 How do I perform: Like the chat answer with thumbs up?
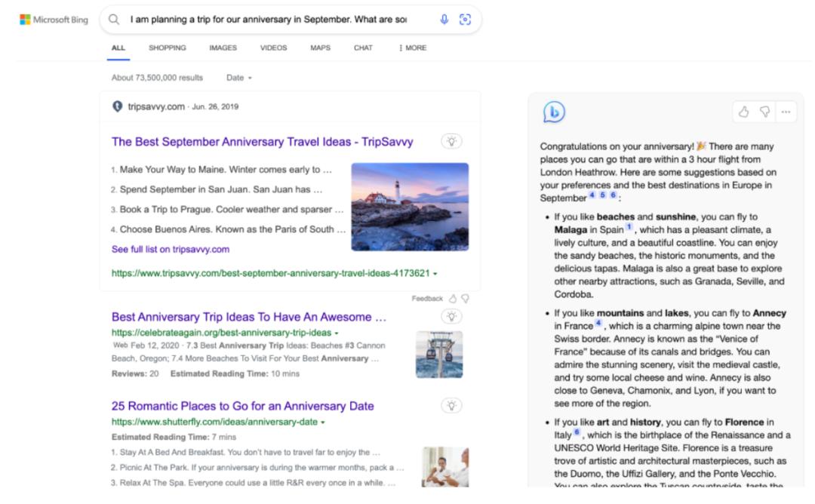click(744, 112)
